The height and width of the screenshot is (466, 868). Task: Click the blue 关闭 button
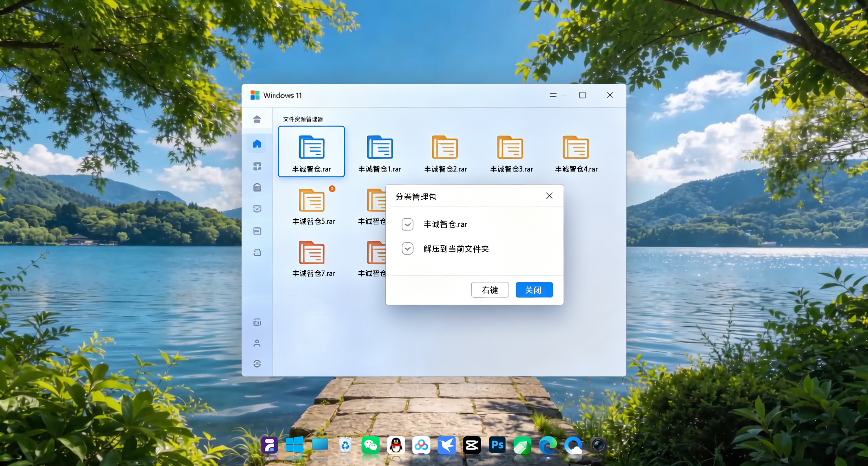click(x=534, y=290)
